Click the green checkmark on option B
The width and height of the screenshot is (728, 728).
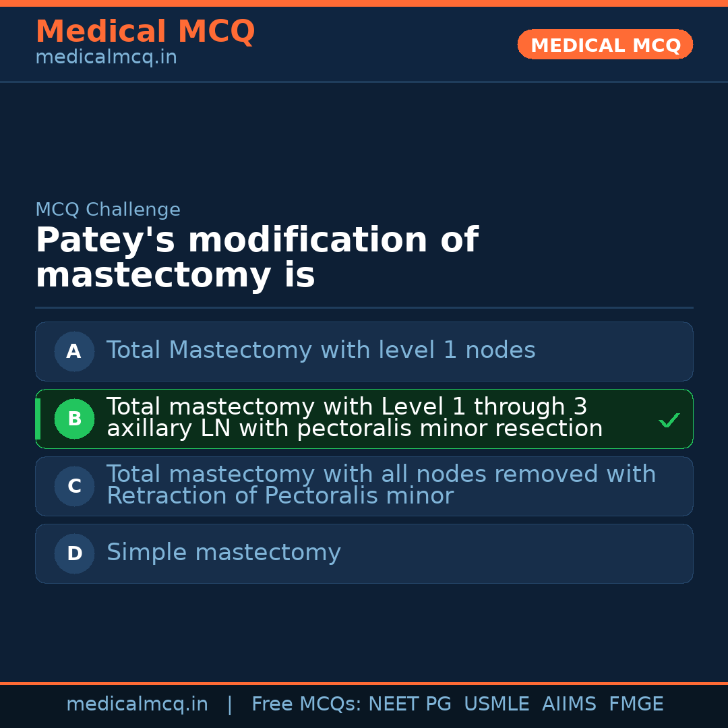669,420
